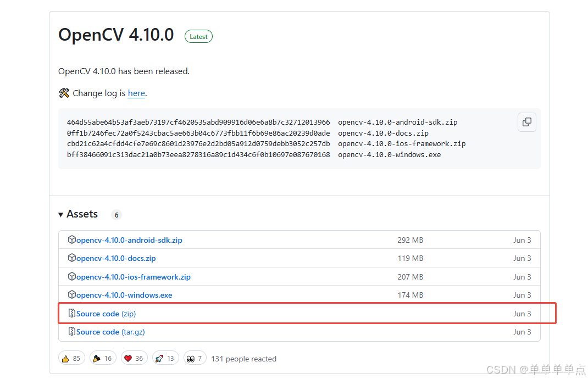This screenshot has height=379, width=588.
Task: Click the package icon beside docs.zip
Action: 71,258
